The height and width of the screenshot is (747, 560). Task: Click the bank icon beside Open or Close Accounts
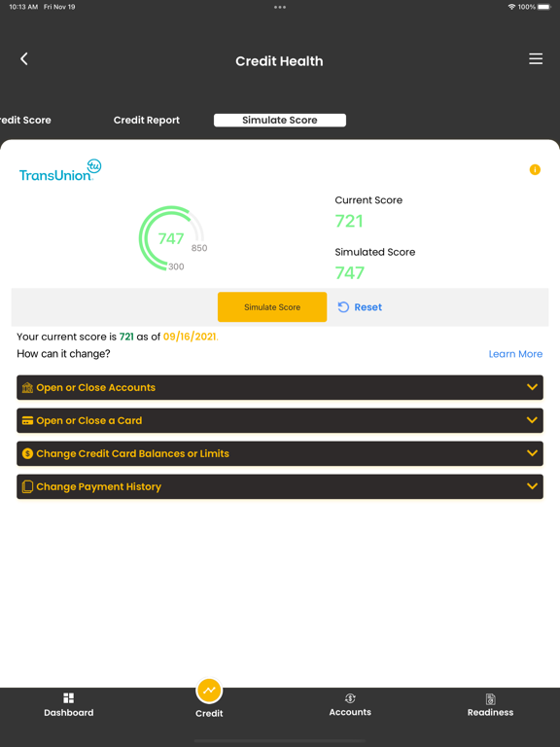tap(27, 387)
